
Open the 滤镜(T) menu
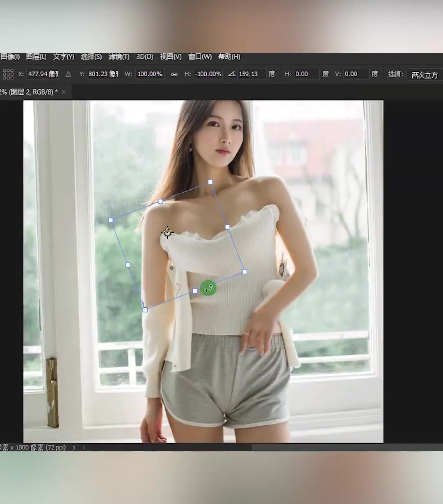click(x=119, y=57)
